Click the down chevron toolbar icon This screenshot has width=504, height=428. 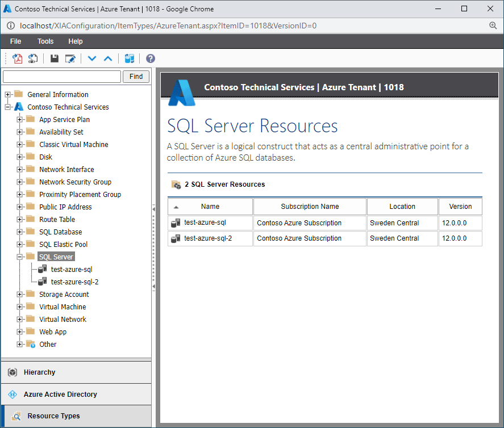tap(92, 58)
